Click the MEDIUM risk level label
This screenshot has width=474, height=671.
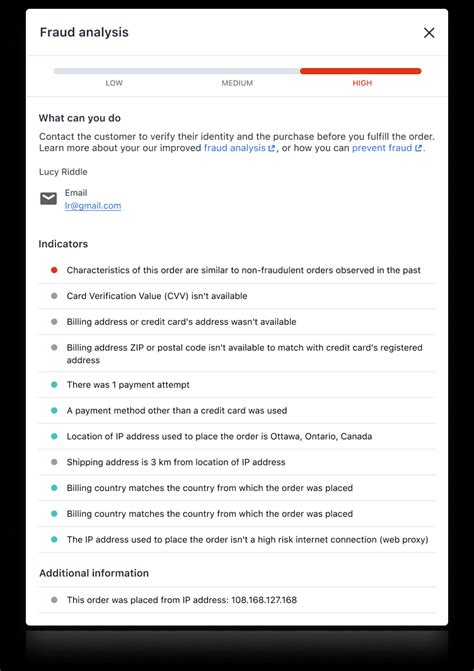[237, 83]
